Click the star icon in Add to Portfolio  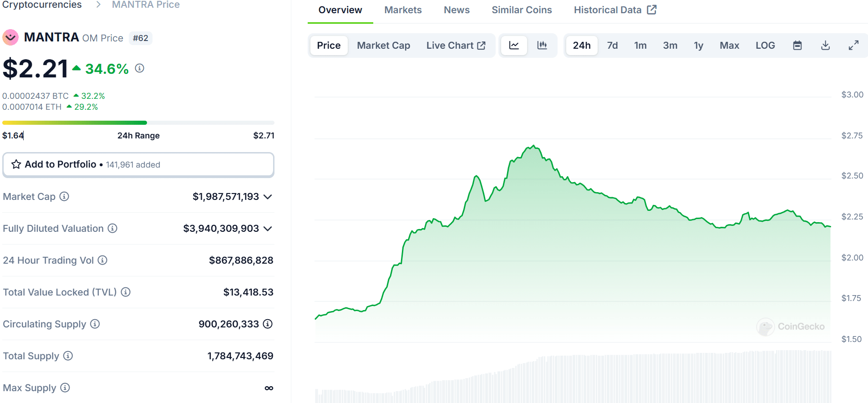16,164
